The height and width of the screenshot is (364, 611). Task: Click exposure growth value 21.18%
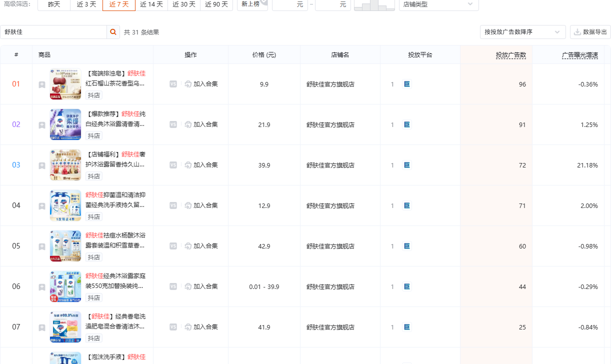point(587,165)
